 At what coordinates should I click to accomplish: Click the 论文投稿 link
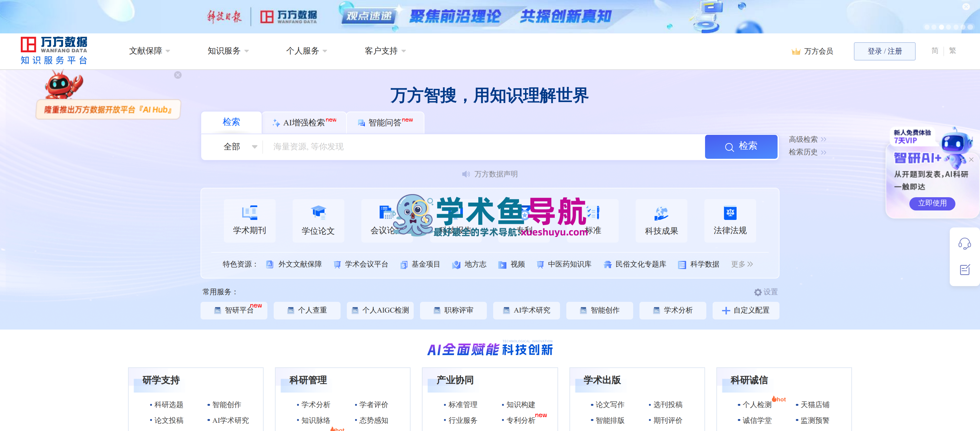pos(168,420)
